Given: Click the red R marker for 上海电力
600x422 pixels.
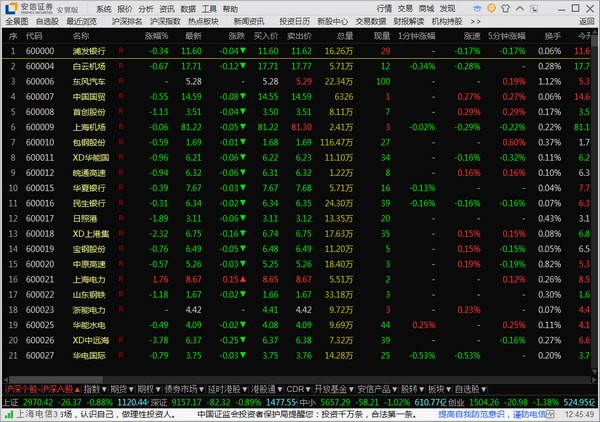Looking at the screenshot, I should [x=121, y=280].
